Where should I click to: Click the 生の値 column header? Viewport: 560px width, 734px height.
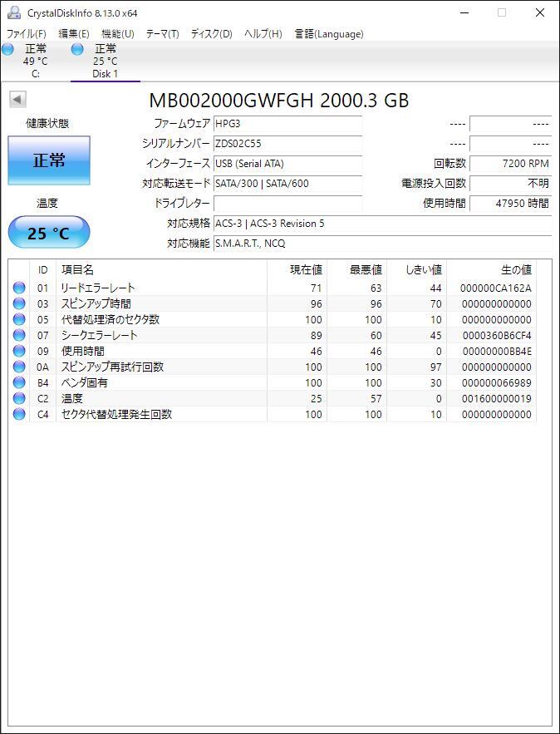coord(491,270)
